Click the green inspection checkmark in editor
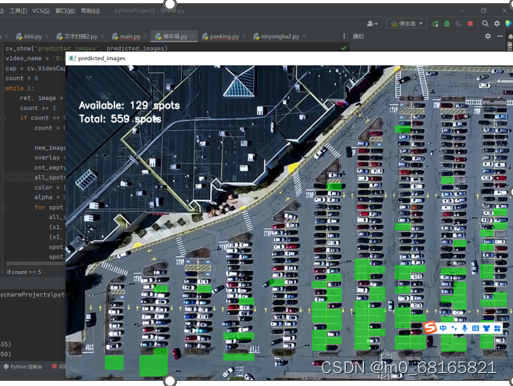The image size is (513, 386). click(344, 48)
